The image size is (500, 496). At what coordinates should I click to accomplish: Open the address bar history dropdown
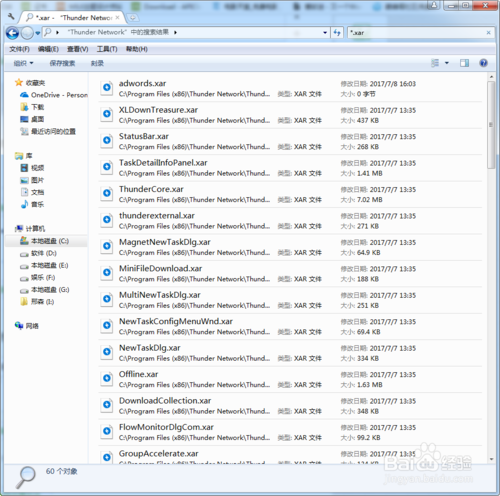[x=325, y=33]
